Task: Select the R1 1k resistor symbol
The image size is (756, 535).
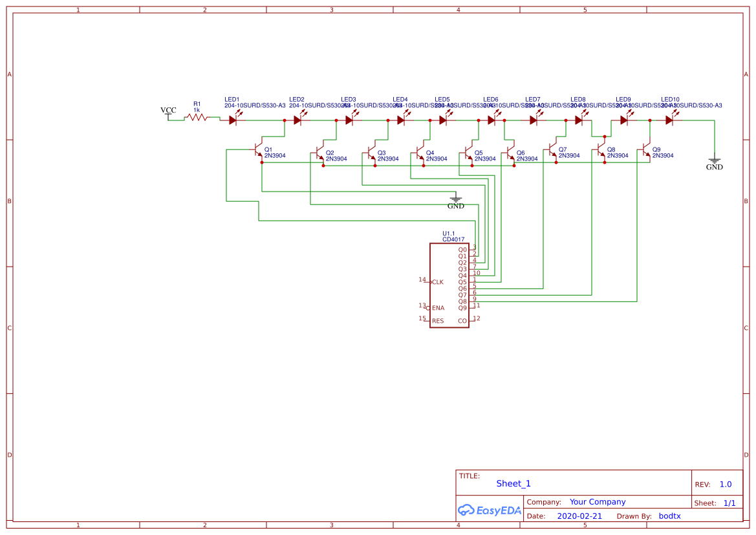Action: (196, 118)
